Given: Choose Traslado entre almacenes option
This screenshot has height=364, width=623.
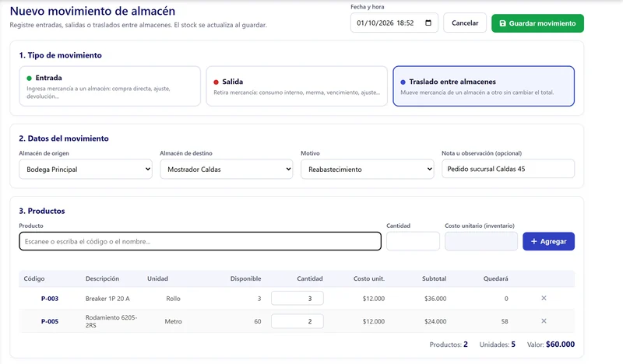Looking at the screenshot, I should click(x=484, y=86).
